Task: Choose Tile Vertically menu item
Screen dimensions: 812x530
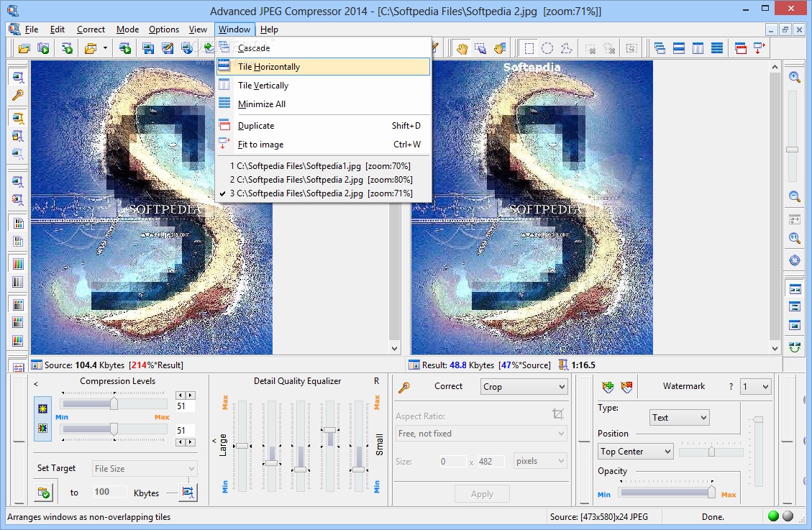Action: coord(323,86)
